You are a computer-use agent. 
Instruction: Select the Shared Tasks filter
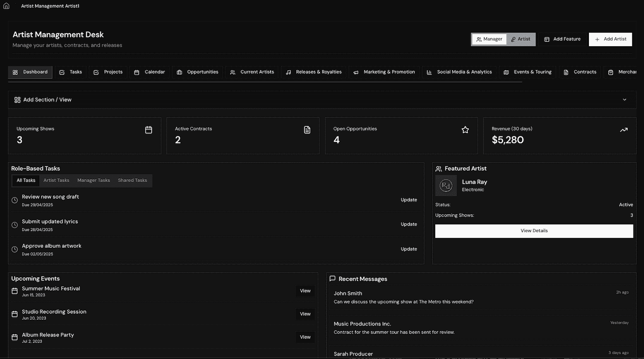[132, 180]
